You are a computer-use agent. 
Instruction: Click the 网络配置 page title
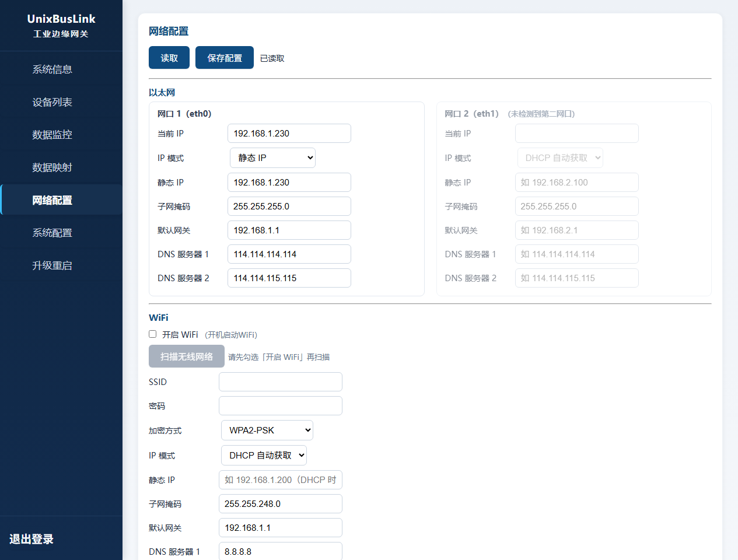click(169, 31)
